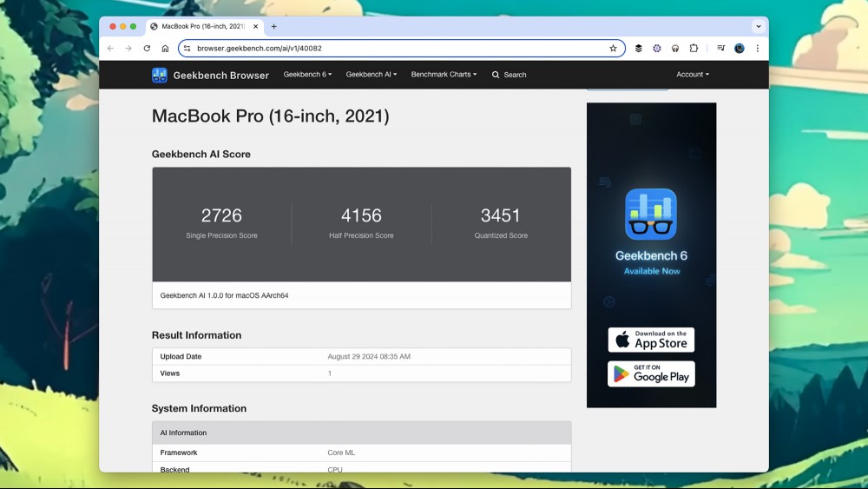868x489 pixels.
Task: Click the Half Precision Score label
Action: pyautogui.click(x=361, y=235)
